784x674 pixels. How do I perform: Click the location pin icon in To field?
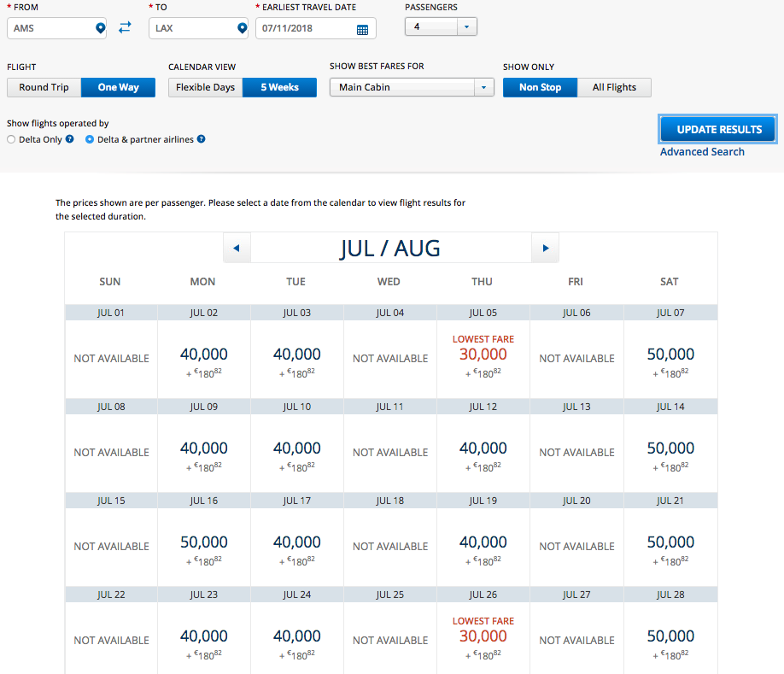(242, 28)
